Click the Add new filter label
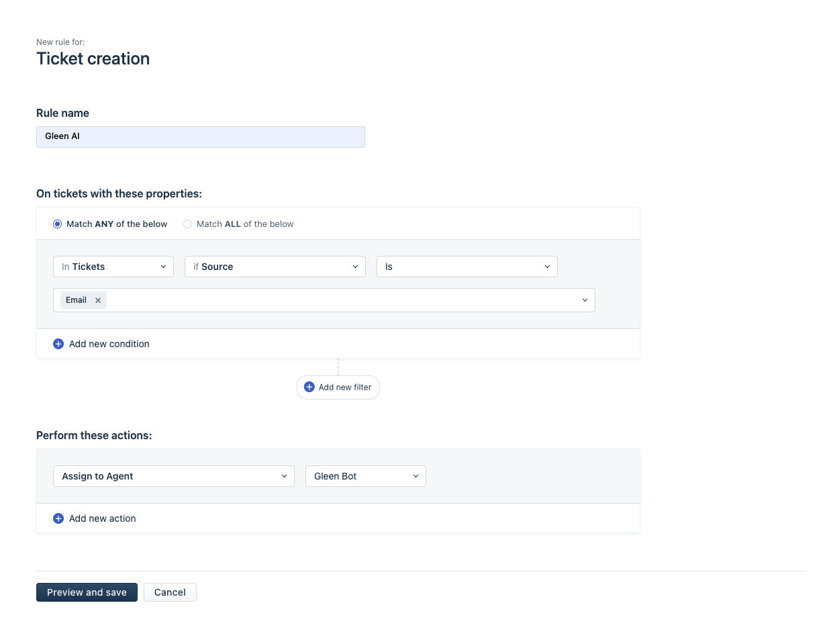Image resolution: width=829 pixels, height=644 pixels. click(x=344, y=387)
